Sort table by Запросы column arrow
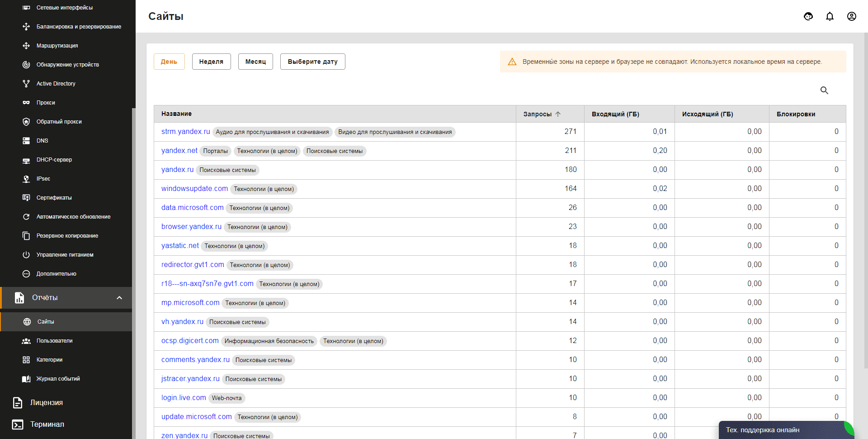Screen dimensions: 868x439 pyautogui.click(x=558, y=114)
